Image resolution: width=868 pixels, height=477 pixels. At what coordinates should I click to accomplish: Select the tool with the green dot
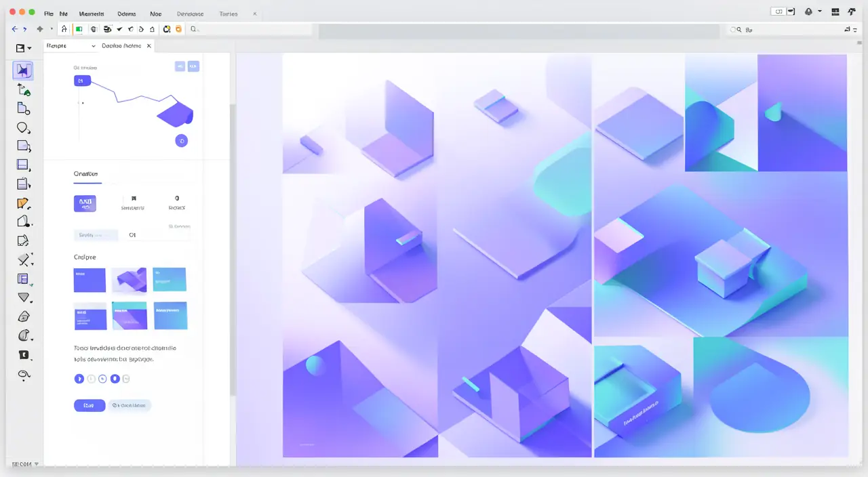[x=24, y=90]
